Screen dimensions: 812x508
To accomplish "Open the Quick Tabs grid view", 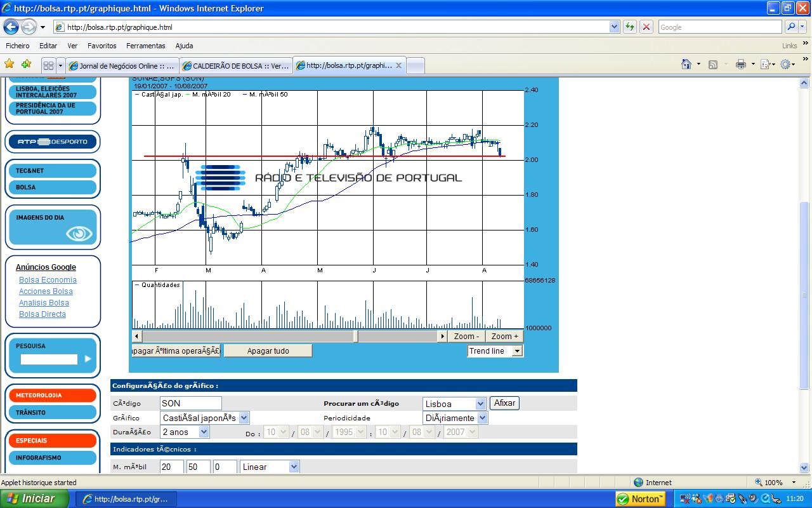I will pyautogui.click(x=49, y=65).
